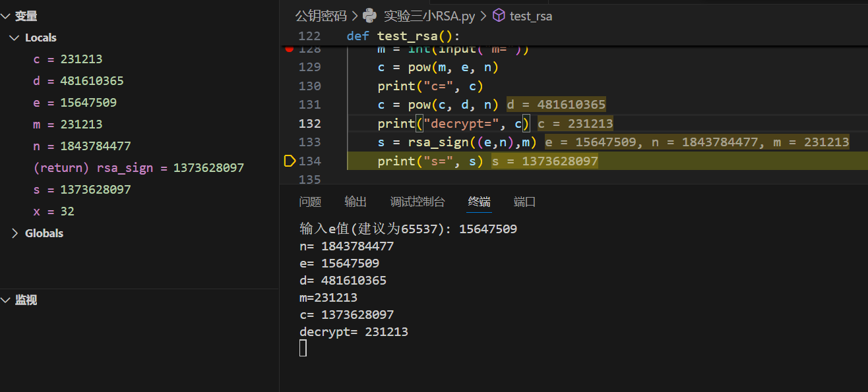Select the 终端 panel tab
The width and height of the screenshot is (868, 392).
480,202
